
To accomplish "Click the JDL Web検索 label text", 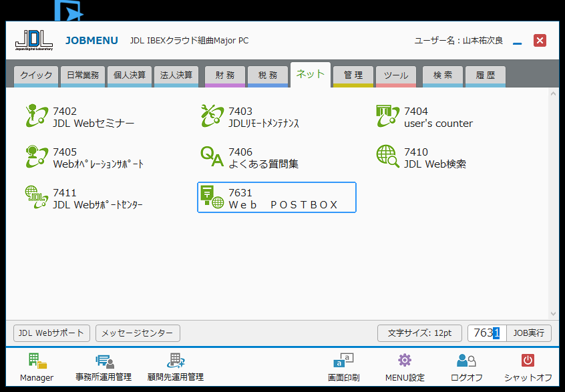I will coord(435,164).
